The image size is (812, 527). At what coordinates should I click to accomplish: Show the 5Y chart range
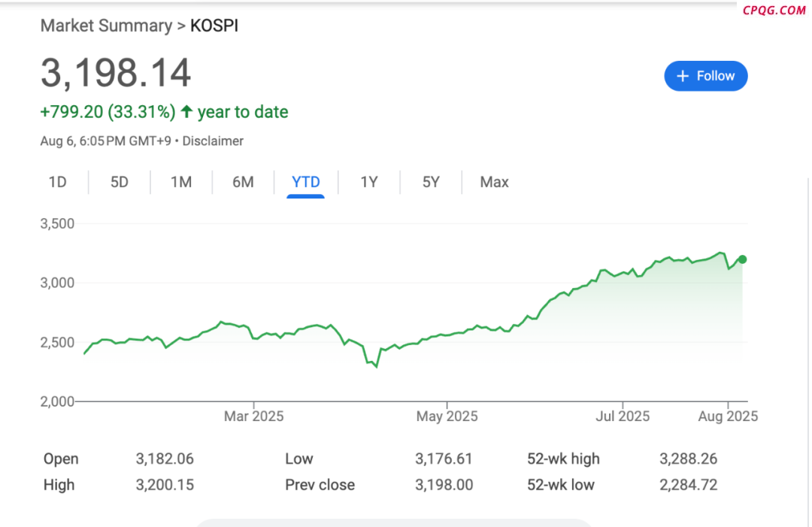coord(431,182)
